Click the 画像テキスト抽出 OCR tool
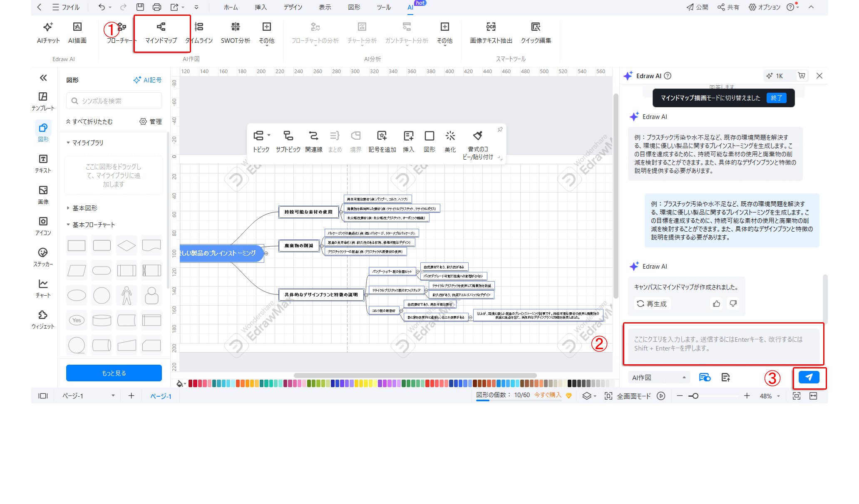 coord(491,32)
